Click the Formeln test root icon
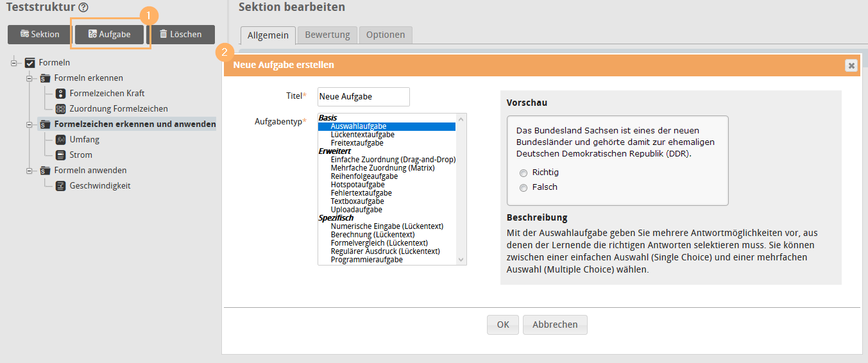 pyautogui.click(x=30, y=63)
